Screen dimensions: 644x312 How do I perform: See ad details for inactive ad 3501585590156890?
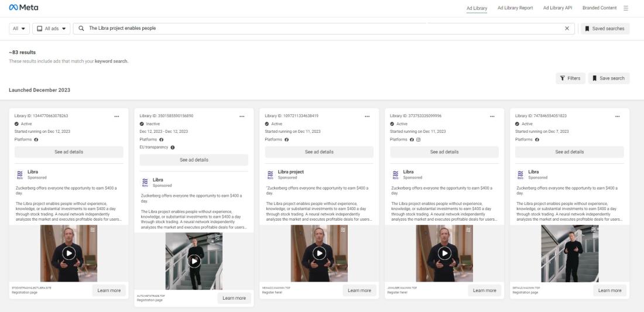point(194,160)
